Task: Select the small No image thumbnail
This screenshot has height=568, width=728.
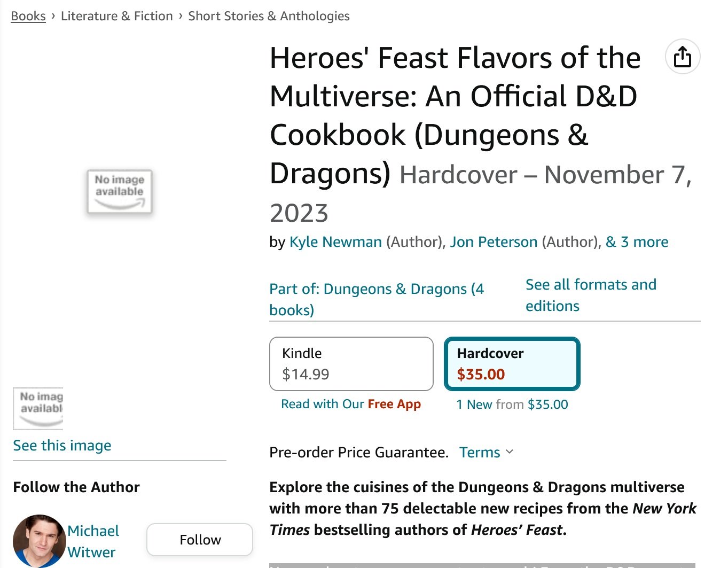Action: pos(38,409)
